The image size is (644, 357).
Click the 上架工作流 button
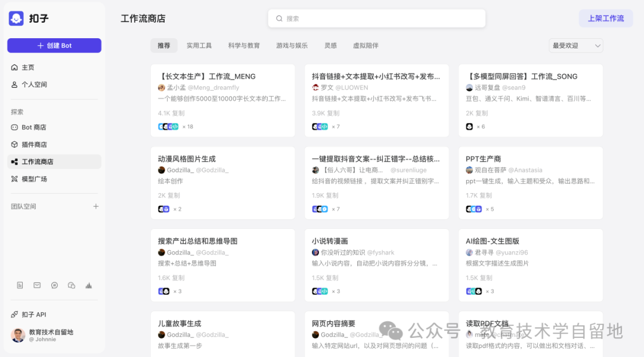(x=606, y=18)
